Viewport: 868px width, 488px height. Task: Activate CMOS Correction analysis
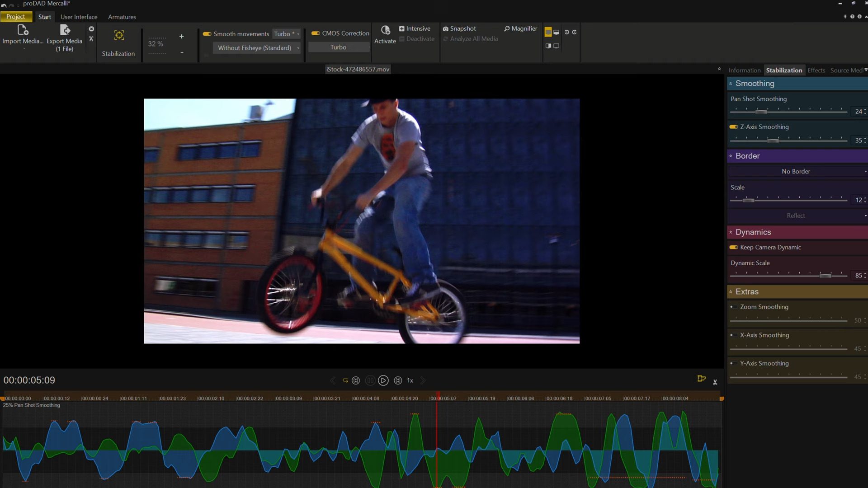pos(315,33)
